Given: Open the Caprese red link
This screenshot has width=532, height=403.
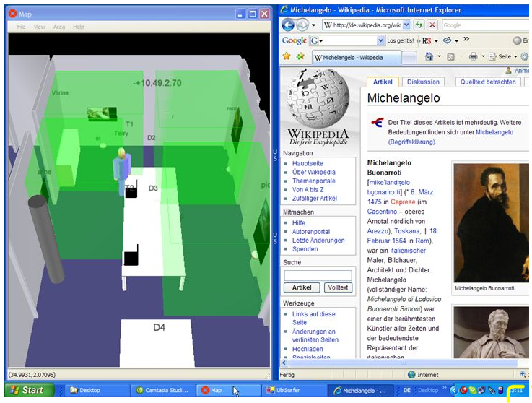Looking at the screenshot, I should [402, 201].
